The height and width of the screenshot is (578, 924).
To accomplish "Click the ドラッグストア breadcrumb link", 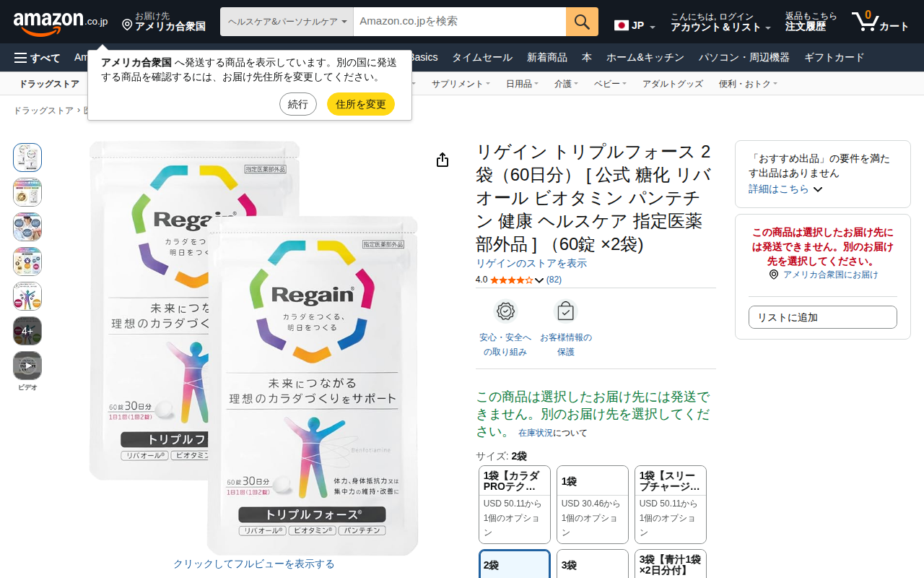I will tap(43, 111).
